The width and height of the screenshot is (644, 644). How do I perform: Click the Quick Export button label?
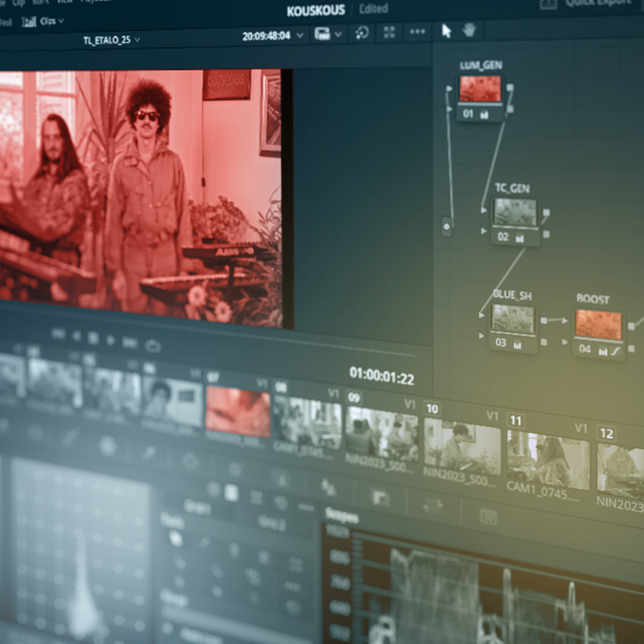(597, 3)
